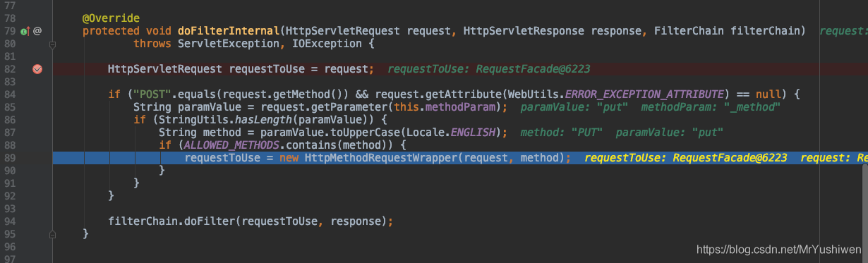The width and height of the screenshot is (868, 263).
Task: Click the overriding-method gutter icon on line 79
Action: 25,31
